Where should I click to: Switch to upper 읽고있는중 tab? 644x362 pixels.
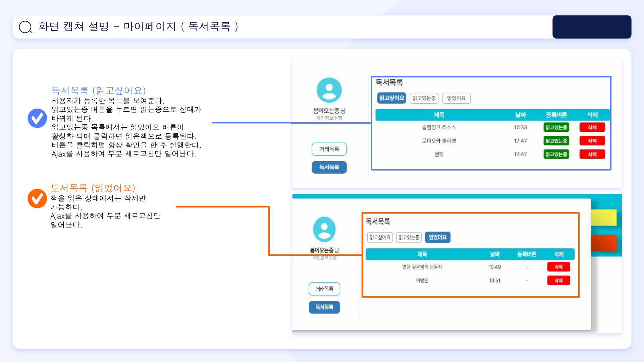(424, 98)
